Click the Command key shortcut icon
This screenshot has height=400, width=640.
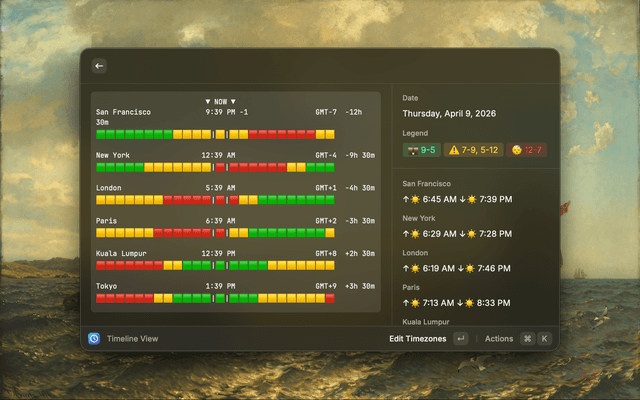coord(527,339)
